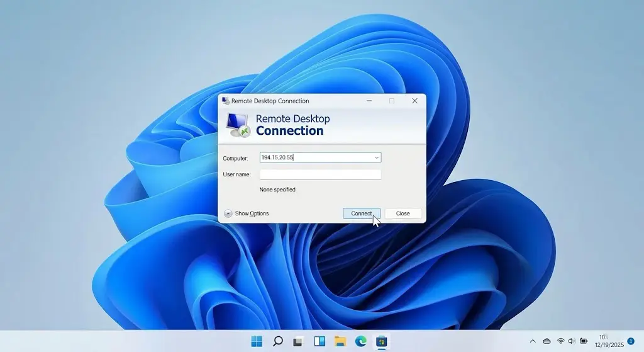The image size is (644, 352).
Task: Open the notification badge in the tray
Action: point(631,341)
